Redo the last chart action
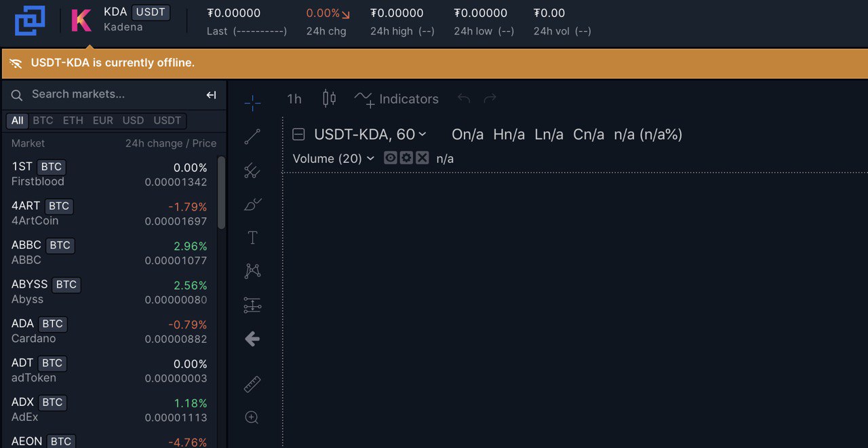 coord(490,98)
